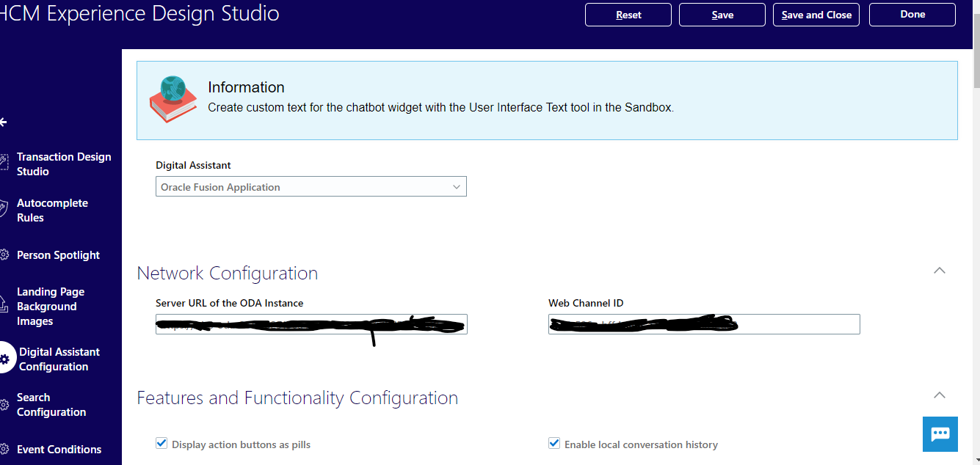The width and height of the screenshot is (980, 465).
Task: Click the Search Configuration gear icon
Action: [x=4, y=405]
